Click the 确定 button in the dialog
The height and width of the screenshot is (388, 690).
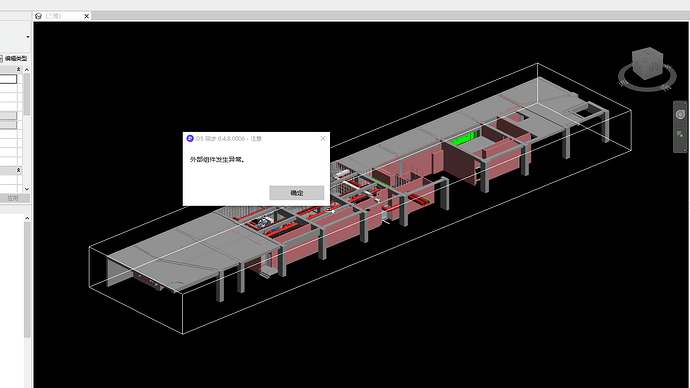[x=297, y=193]
